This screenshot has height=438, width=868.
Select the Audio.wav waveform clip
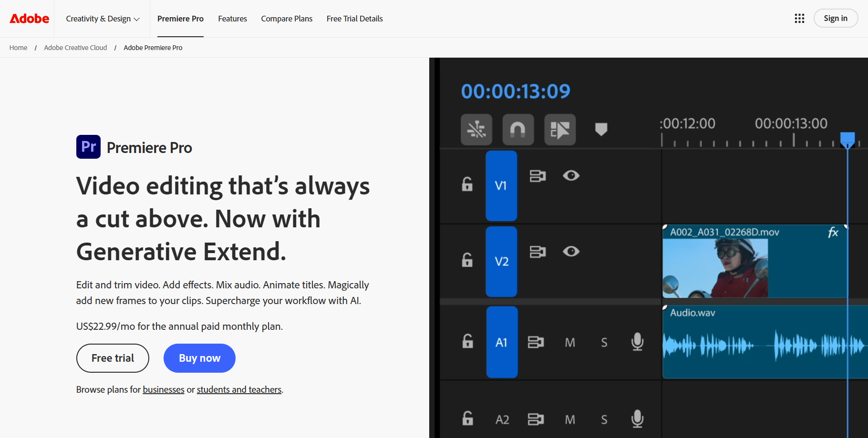pos(765,342)
